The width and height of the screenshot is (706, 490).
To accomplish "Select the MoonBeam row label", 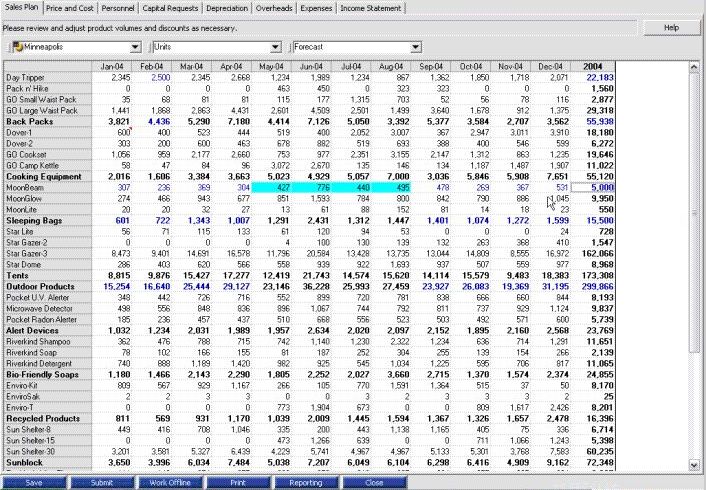I will point(48,187).
